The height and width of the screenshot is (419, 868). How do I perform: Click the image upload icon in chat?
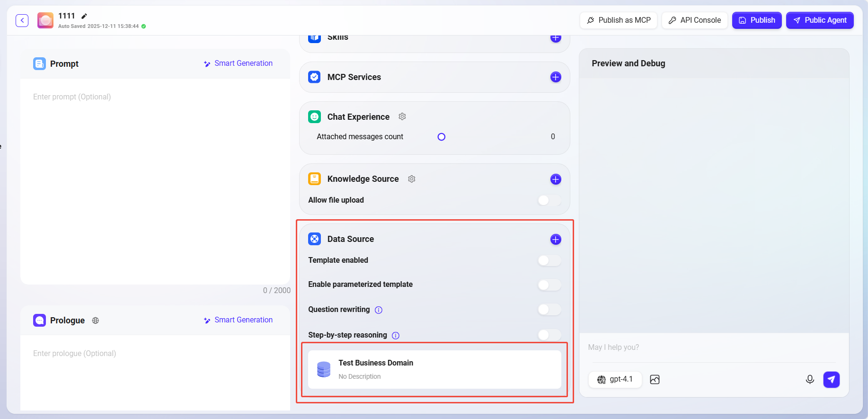coord(655,380)
